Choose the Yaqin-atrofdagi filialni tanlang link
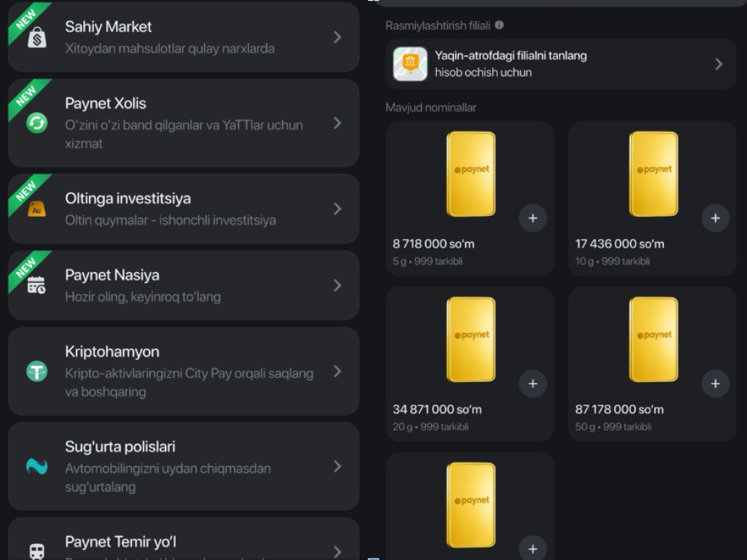This screenshot has width=747, height=560. click(511, 56)
